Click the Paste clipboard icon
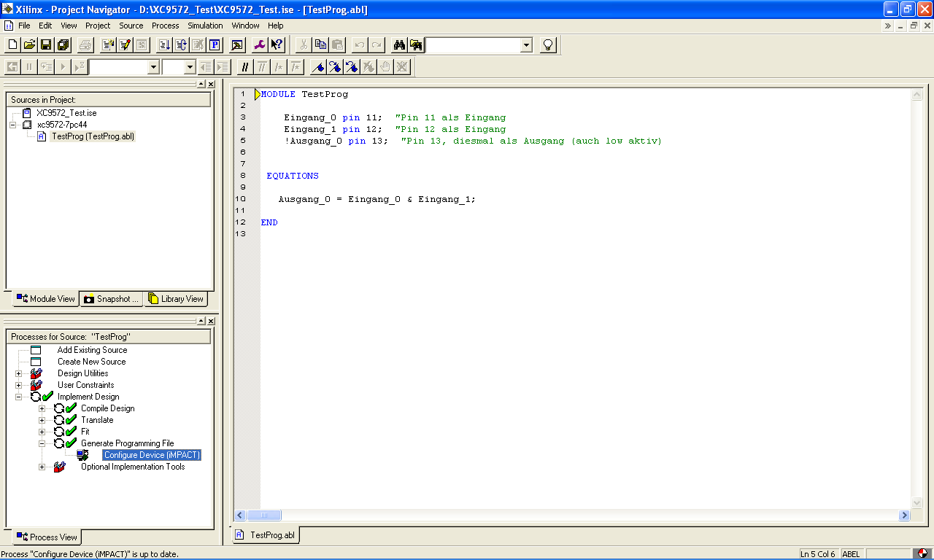934x560 pixels. click(337, 45)
